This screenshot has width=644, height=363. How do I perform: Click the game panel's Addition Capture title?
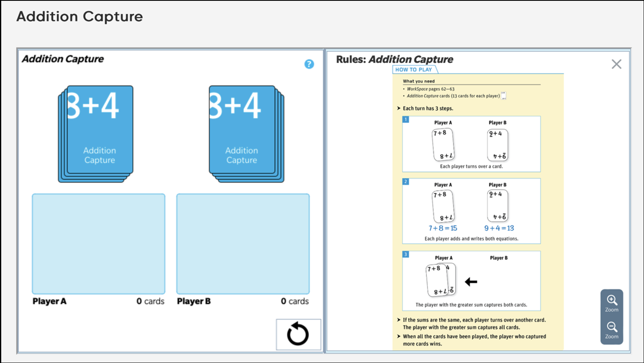[63, 59]
